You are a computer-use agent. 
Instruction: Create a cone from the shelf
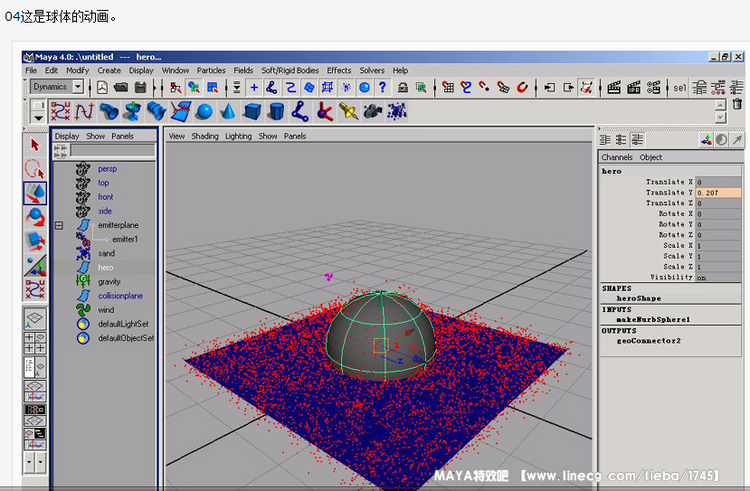coord(229,112)
